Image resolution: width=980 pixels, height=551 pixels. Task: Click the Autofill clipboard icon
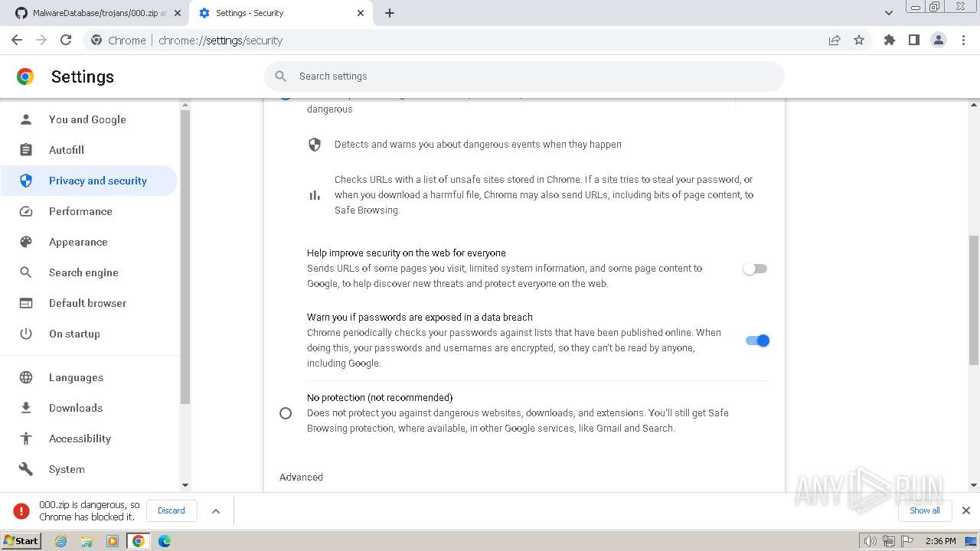coord(26,150)
